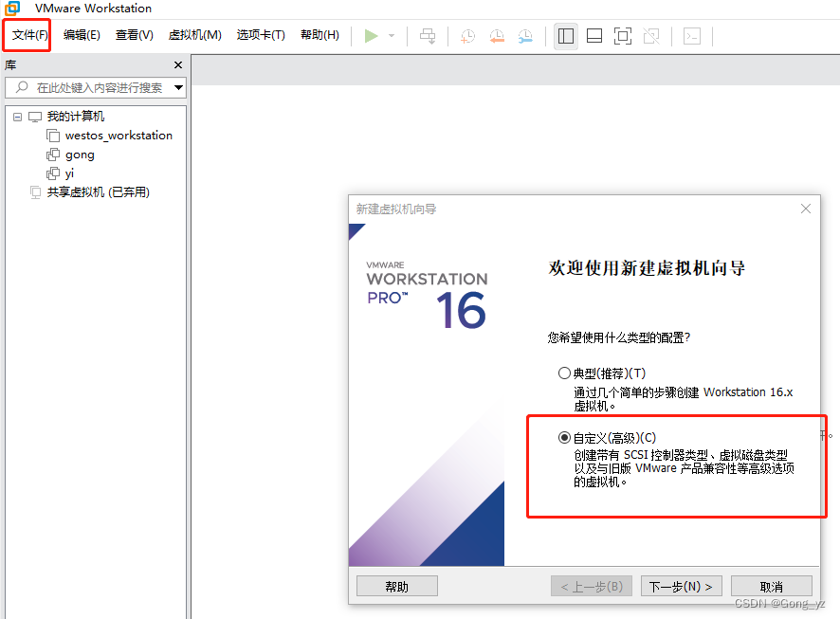Click the gong VM icon
Viewport: 840px width, 619px height.
[x=53, y=155]
